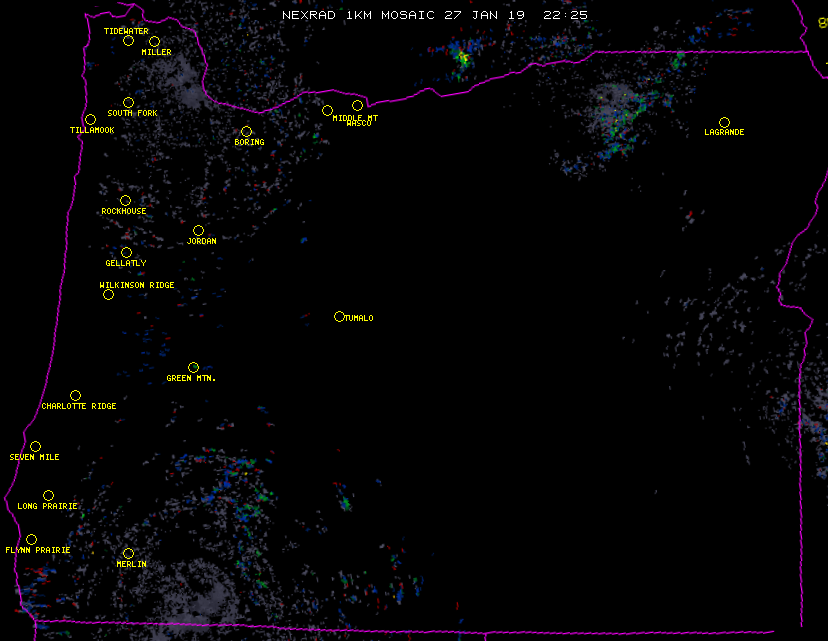
Task: Select the Flynn Prairie station circle
Action: [31, 539]
